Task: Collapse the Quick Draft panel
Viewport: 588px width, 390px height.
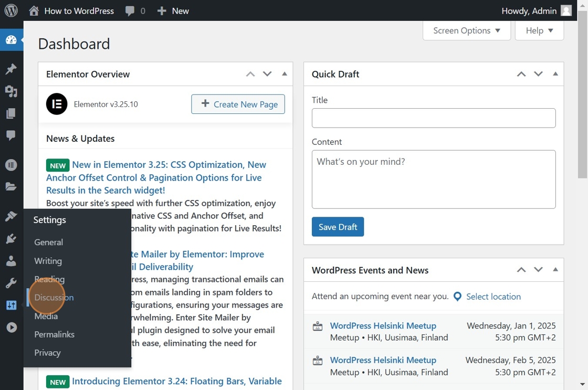Action: click(555, 74)
